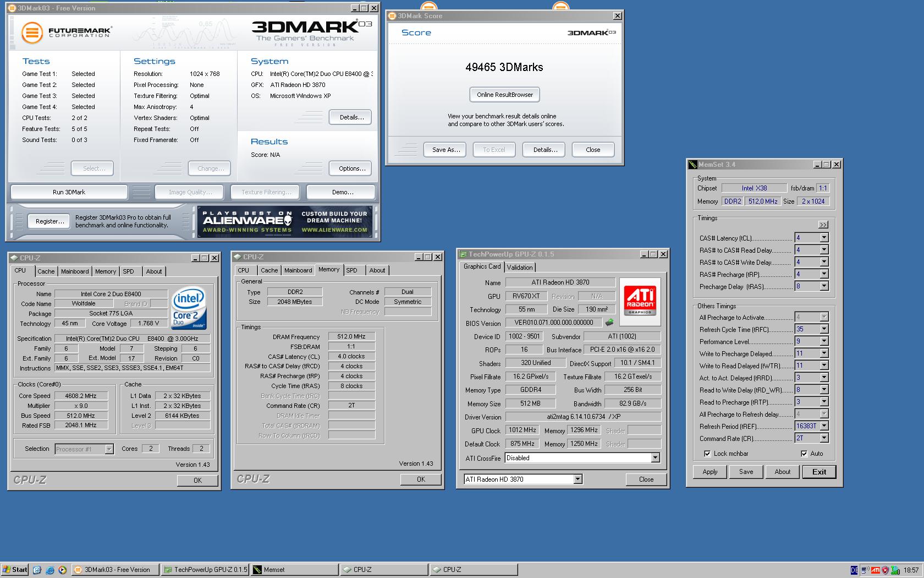This screenshot has width=924, height=578.
Task: Click the Save button in MemSet
Action: [746, 472]
